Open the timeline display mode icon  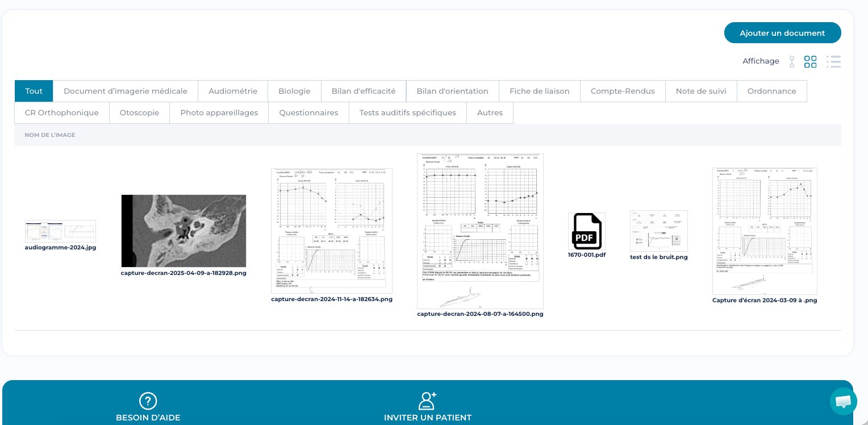click(x=792, y=61)
